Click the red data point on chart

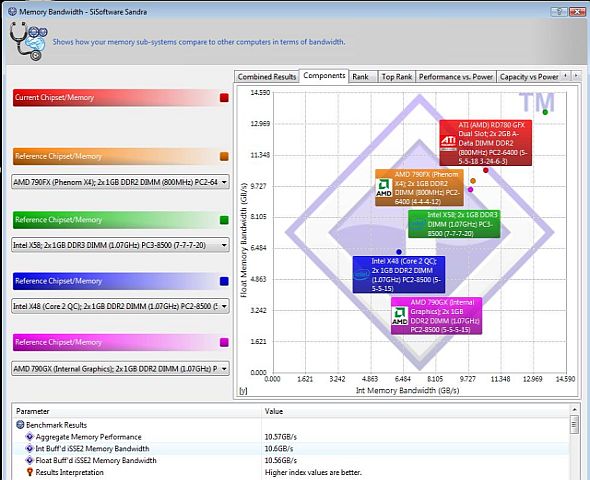pos(486,170)
